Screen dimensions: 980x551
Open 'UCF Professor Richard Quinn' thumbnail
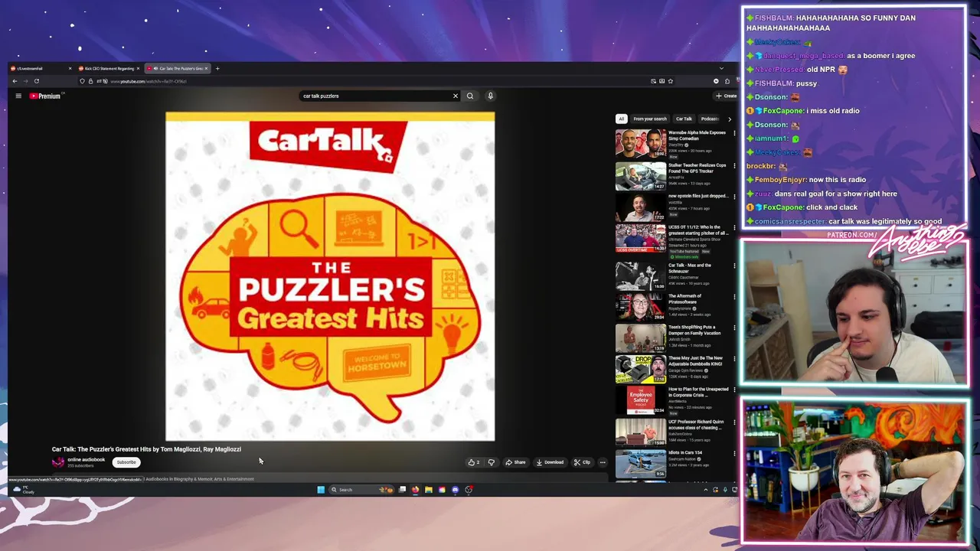pyautogui.click(x=641, y=432)
